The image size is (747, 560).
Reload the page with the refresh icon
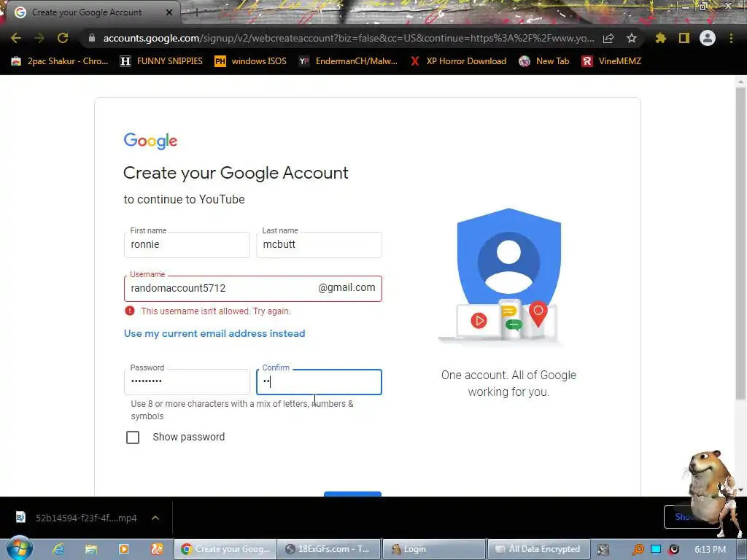coord(63,38)
